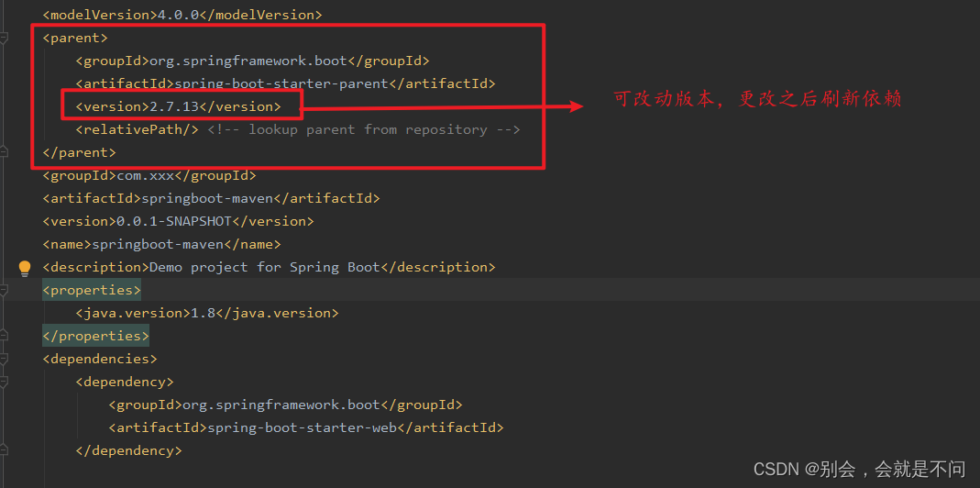Click the springboot-maven artifactId line
This screenshot has height=488, width=980.
click(x=211, y=198)
